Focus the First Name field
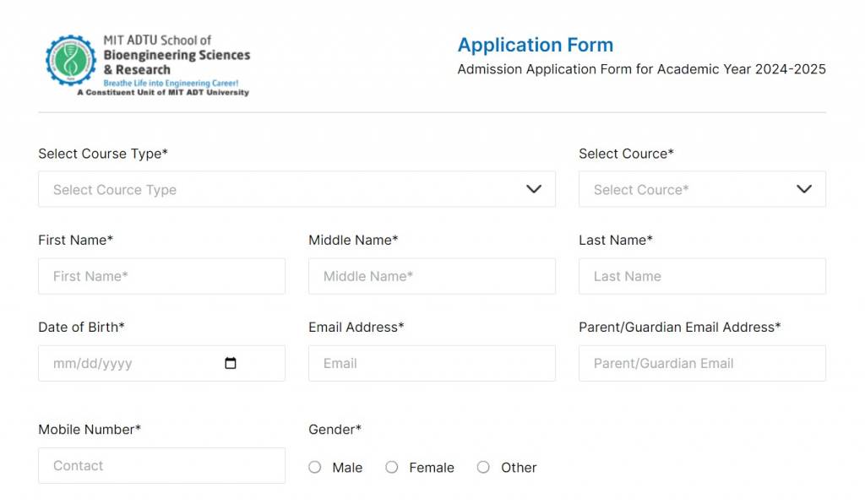The image size is (865, 504). pos(161,276)
